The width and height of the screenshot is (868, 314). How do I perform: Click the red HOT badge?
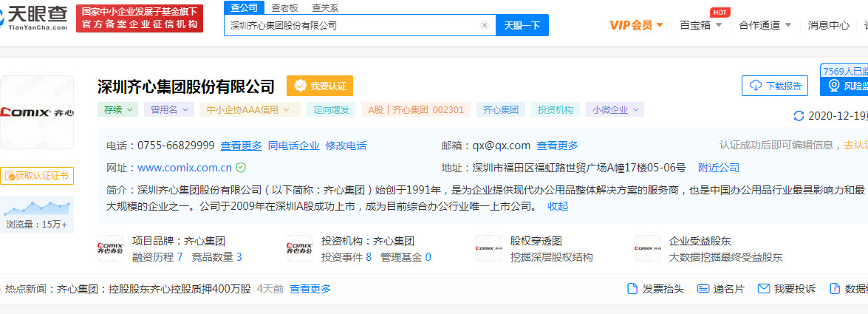pos(720,12)
